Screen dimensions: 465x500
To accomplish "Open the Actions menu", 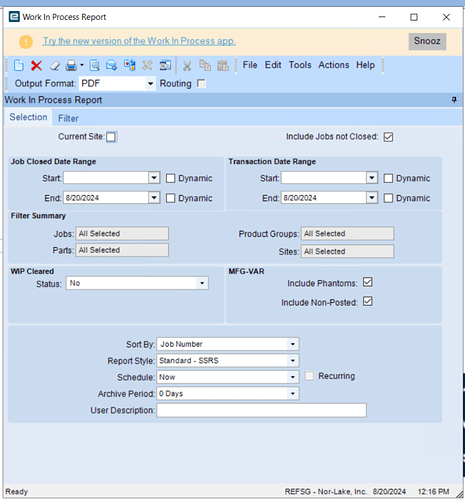I will 333,65.
